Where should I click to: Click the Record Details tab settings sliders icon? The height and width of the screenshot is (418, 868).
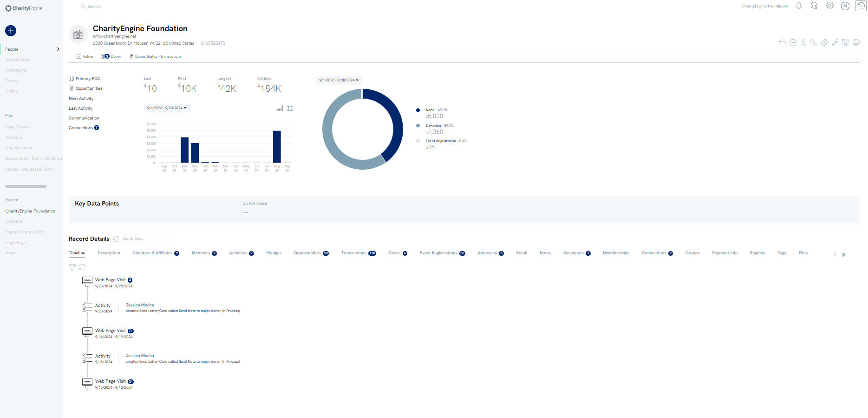116,239
